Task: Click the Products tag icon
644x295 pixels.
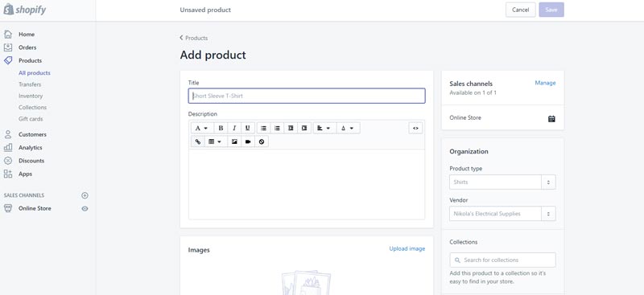Action: (x=8, y=61)
